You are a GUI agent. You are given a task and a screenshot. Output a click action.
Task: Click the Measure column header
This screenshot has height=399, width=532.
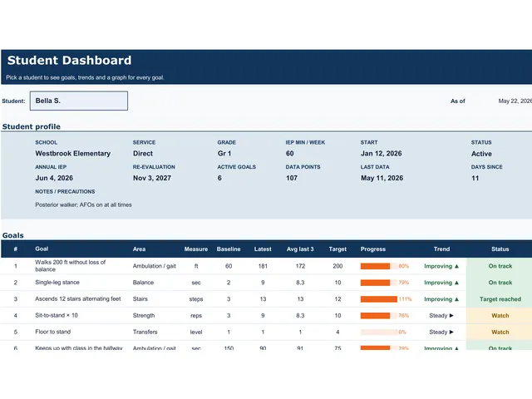(196, 249)
